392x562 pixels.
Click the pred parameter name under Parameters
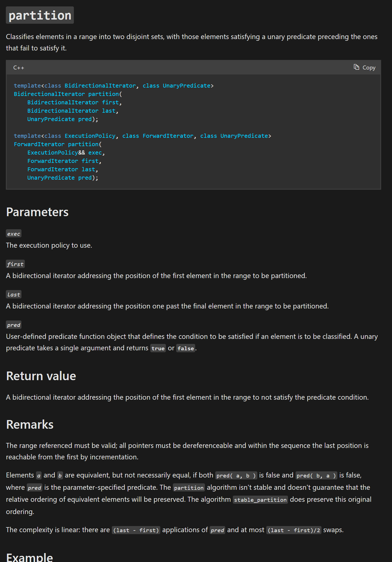[x=14, y=325]
